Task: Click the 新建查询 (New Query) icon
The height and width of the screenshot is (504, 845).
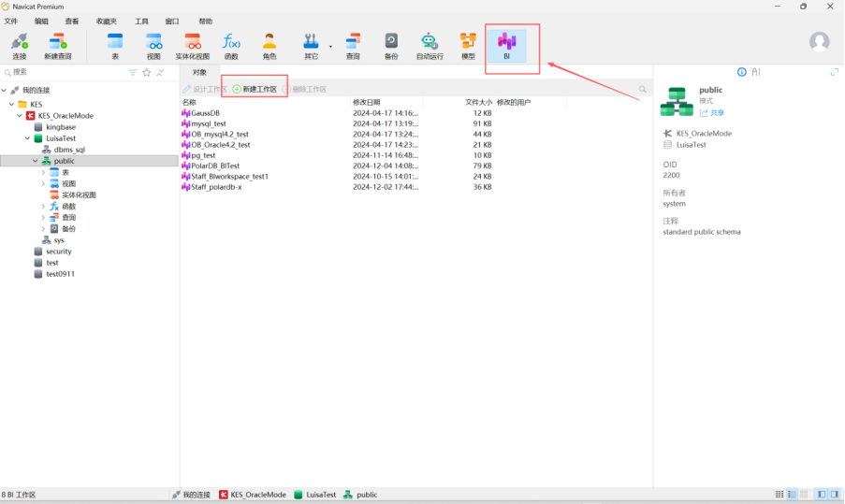Action: click(x=57, y=45)
